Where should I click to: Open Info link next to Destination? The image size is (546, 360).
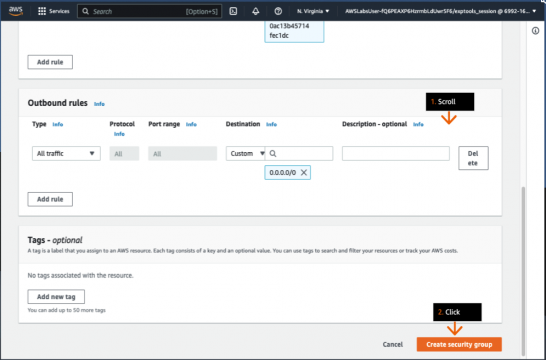click(x=272, y=124)
